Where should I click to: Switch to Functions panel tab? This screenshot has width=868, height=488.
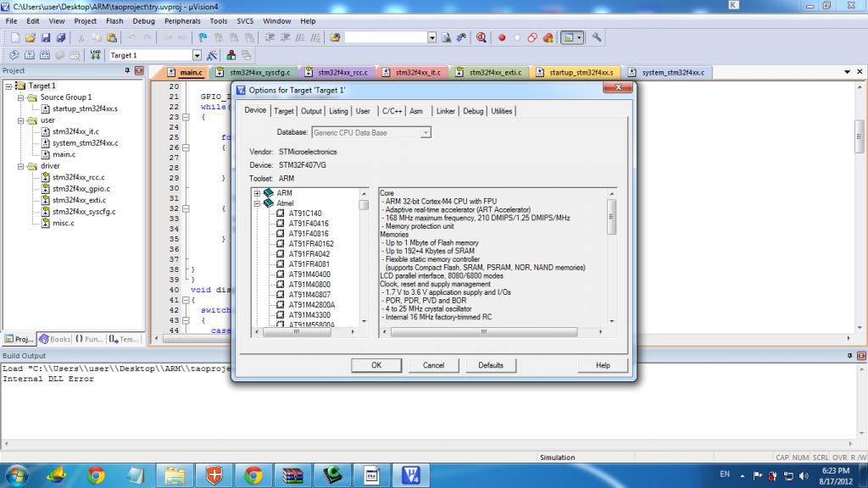click(x=89, y=339)
